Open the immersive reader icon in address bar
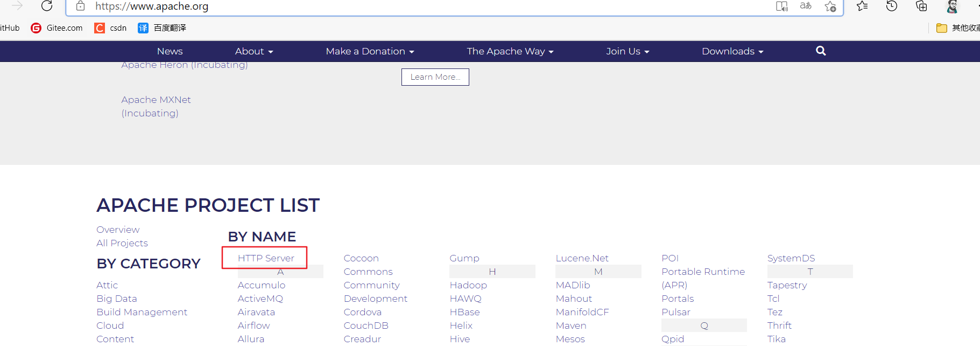Screen dimensions: 980x346 tap(781, 6)
